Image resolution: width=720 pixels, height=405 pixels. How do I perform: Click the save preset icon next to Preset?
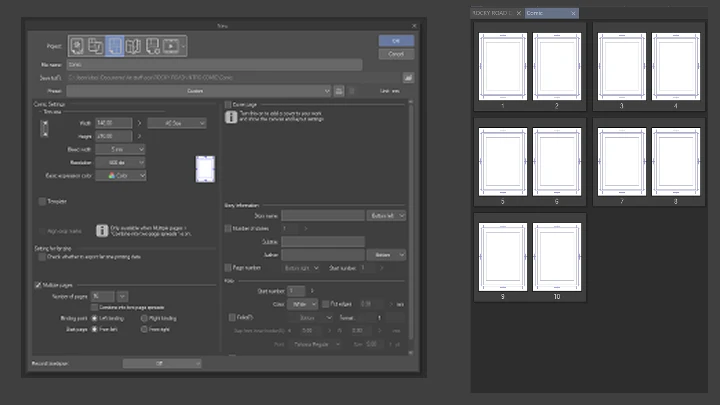click(340, 91)
